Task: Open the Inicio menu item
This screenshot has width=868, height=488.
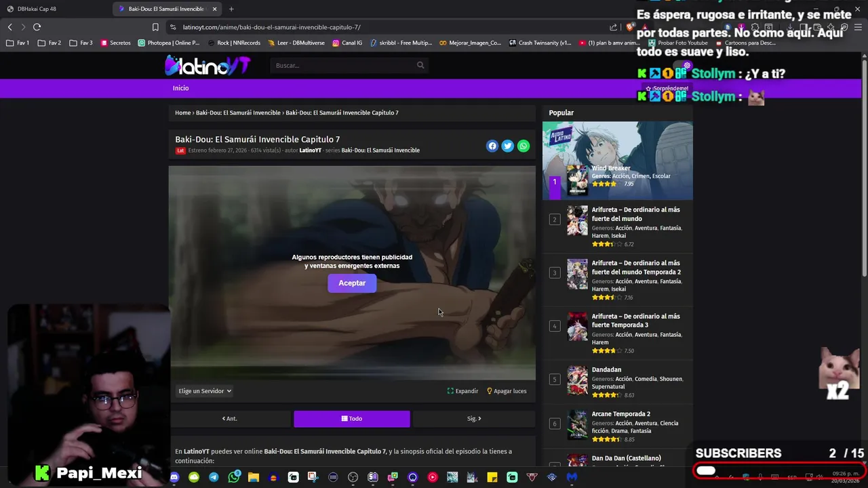Action: pos(180,88)
